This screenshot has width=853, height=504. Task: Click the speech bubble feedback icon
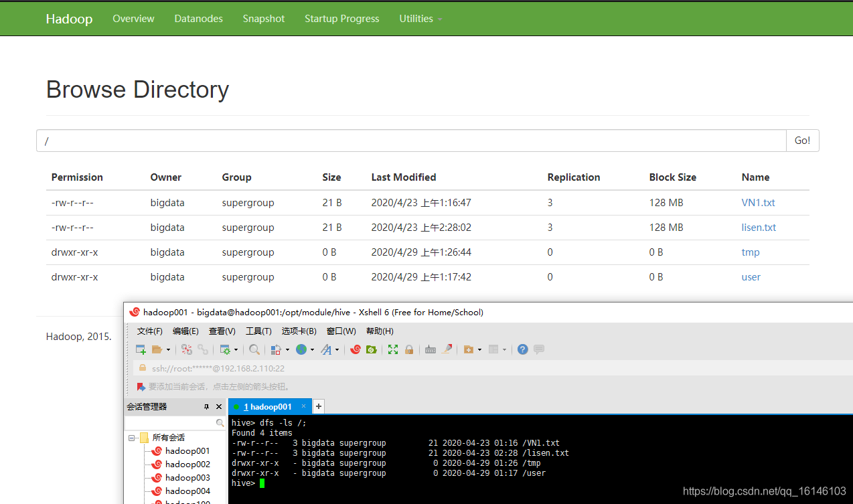pos(539,349)
